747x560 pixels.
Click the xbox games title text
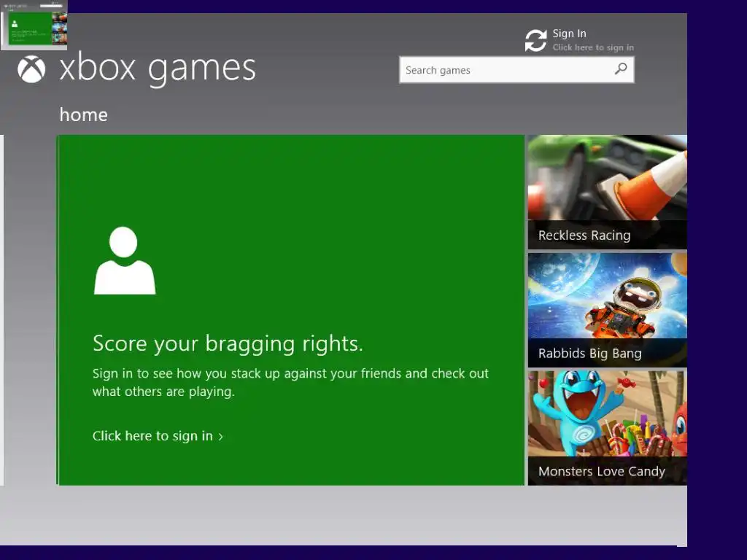coord(158,69)
